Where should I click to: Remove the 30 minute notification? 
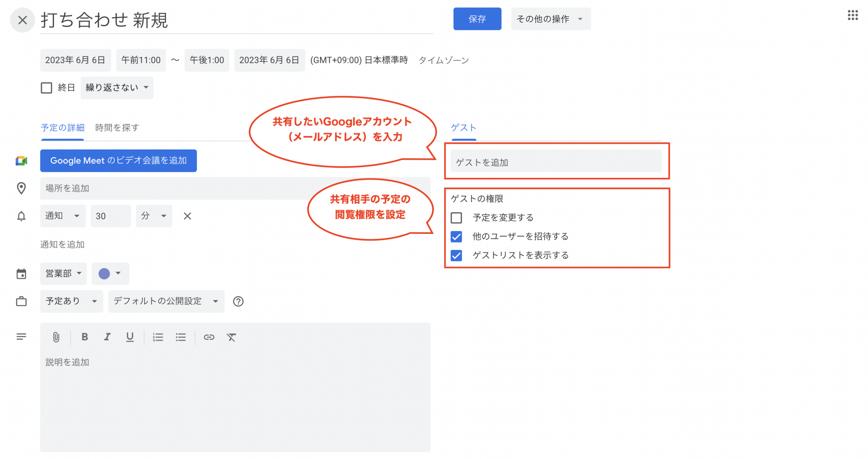[x=187, y=216]
